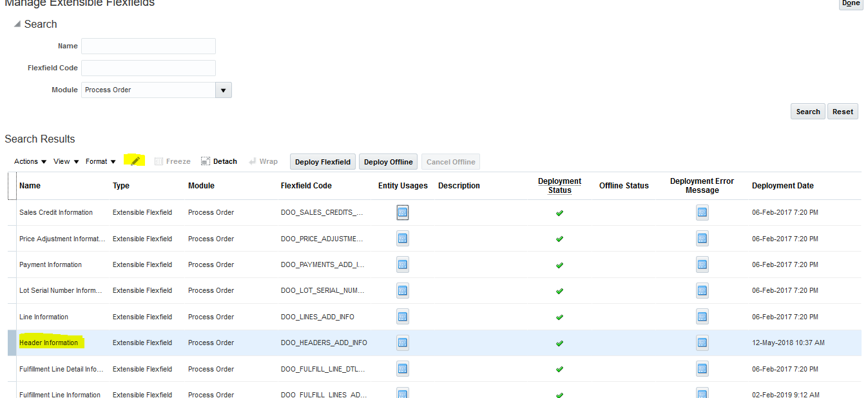Click the Search button

[807, 111]
